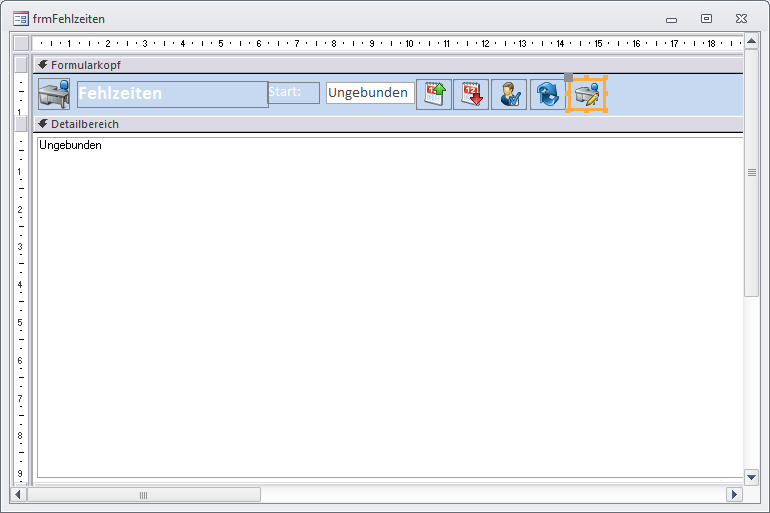Click the vertical scrollbar down arrow
Screen dimensions: 770x513
click(x=751, y=477)
